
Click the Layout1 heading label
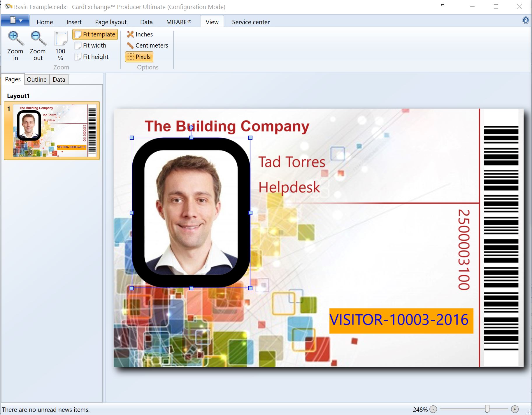(18, 96)
